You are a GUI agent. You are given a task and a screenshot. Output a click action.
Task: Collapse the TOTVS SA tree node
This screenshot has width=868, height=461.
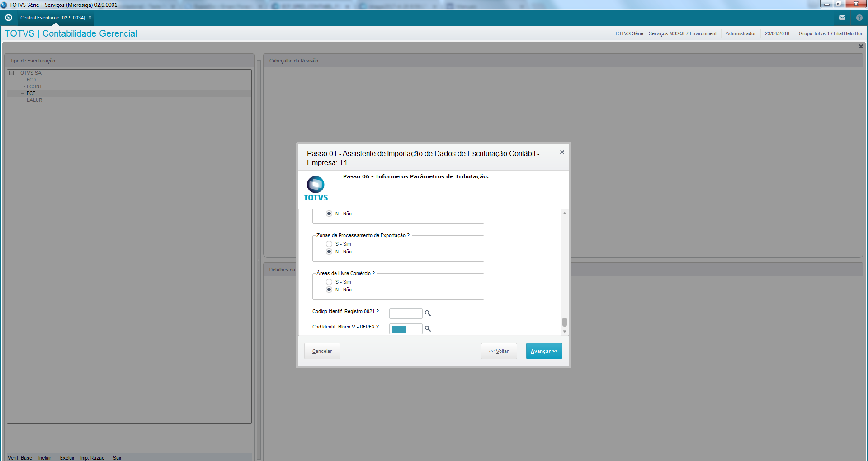pyautogui.click(x=12, y=73)
